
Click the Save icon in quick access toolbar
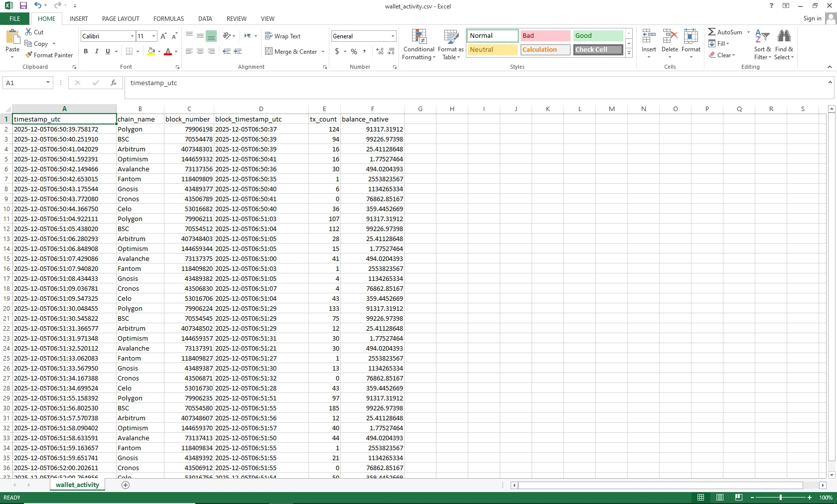click(x=23, y=6)
